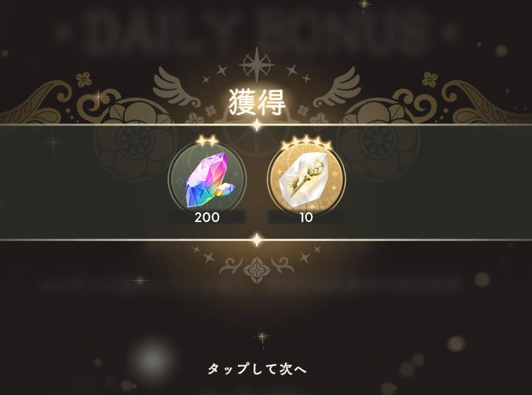Click the floral emblem below the reward banner
The width and height of the screenshot is (532, 395).
click(257, 270)
